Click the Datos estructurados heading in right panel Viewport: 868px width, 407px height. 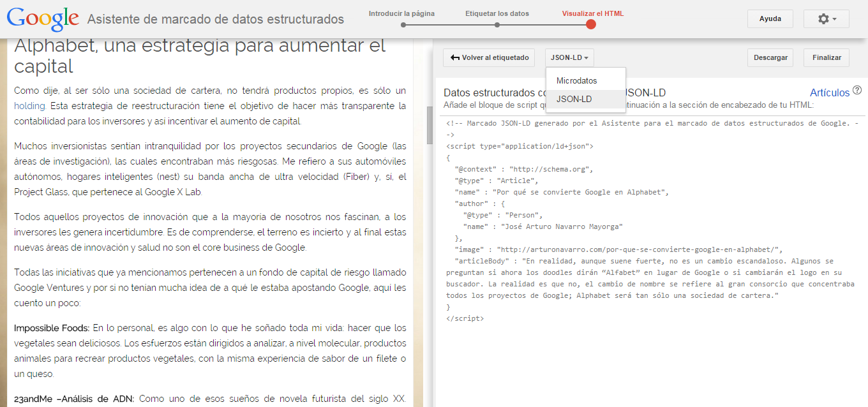(555, 93)
